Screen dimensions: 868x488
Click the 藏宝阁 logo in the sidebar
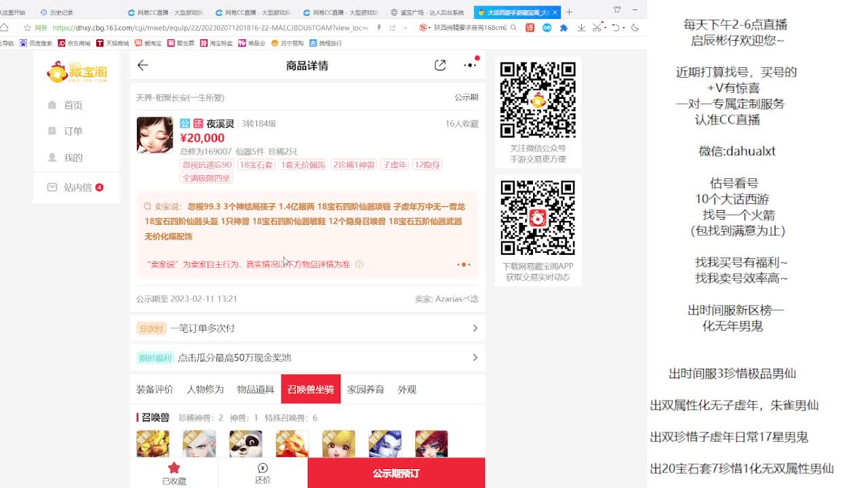tap(77, 72)
